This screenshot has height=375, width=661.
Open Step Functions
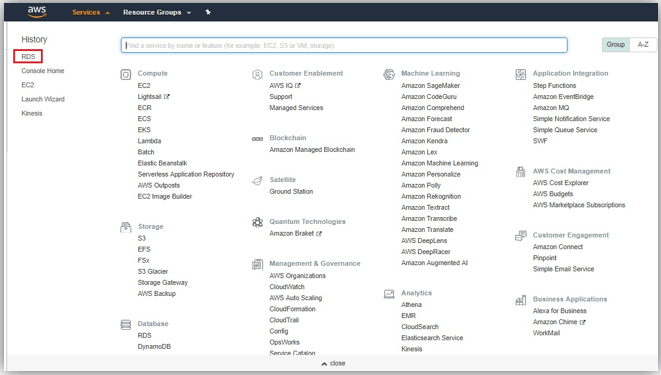coord(554,86)
